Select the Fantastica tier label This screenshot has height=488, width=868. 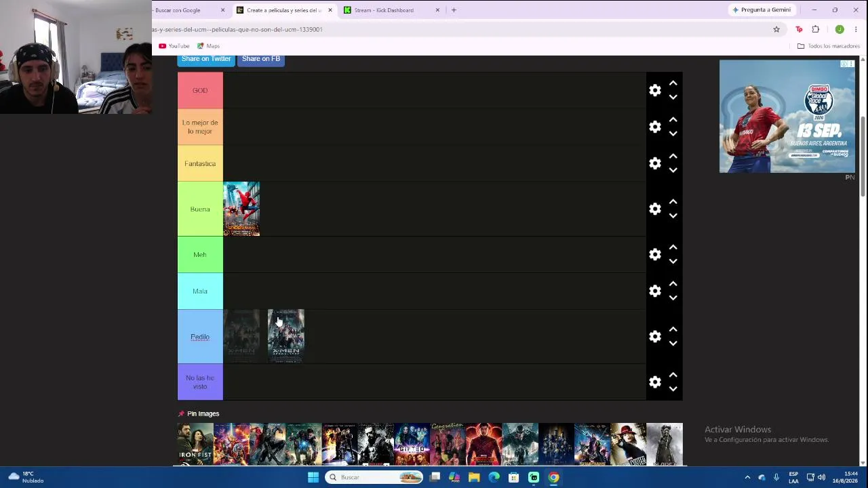pyautogui.click(x=200, y=163)
